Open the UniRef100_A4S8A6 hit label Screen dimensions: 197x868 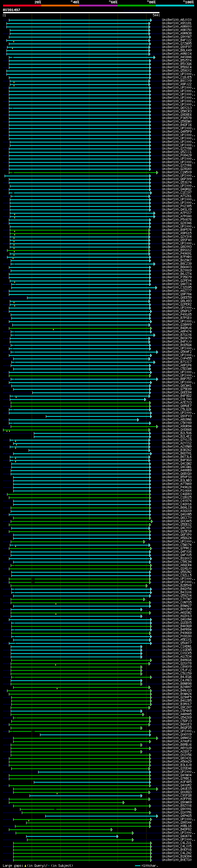pyautogui.click(x=177, y=57)
